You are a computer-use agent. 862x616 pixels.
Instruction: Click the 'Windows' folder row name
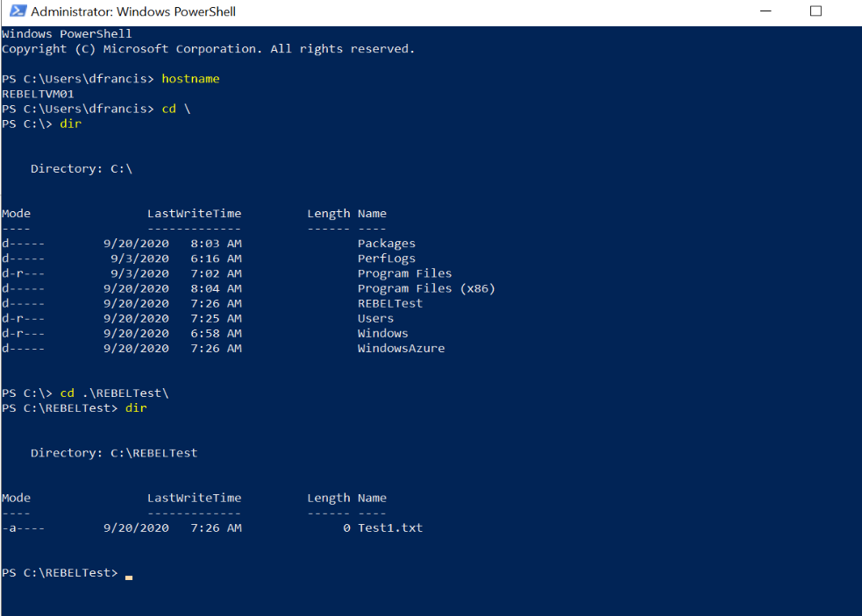click(382, 334)
